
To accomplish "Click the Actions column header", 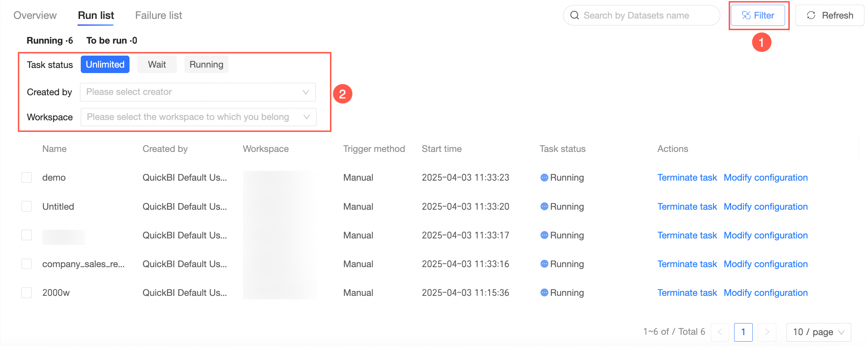I will [673, 149].
